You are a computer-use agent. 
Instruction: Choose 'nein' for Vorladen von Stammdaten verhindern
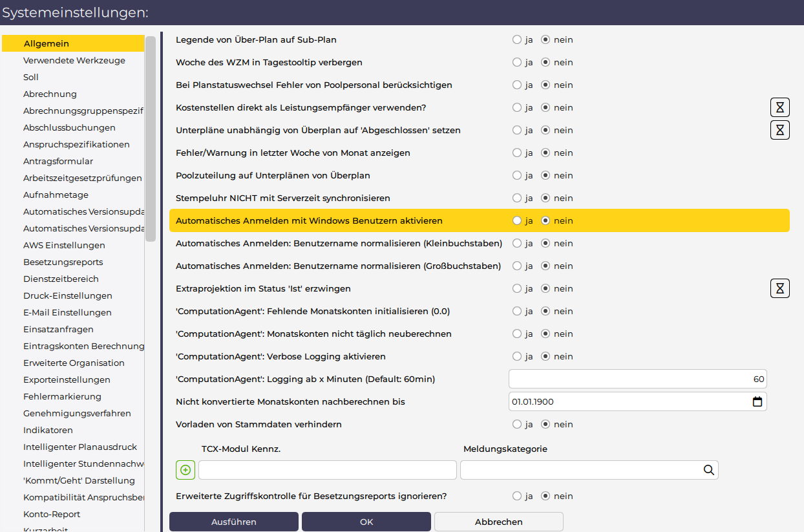(x=545, y=425)
